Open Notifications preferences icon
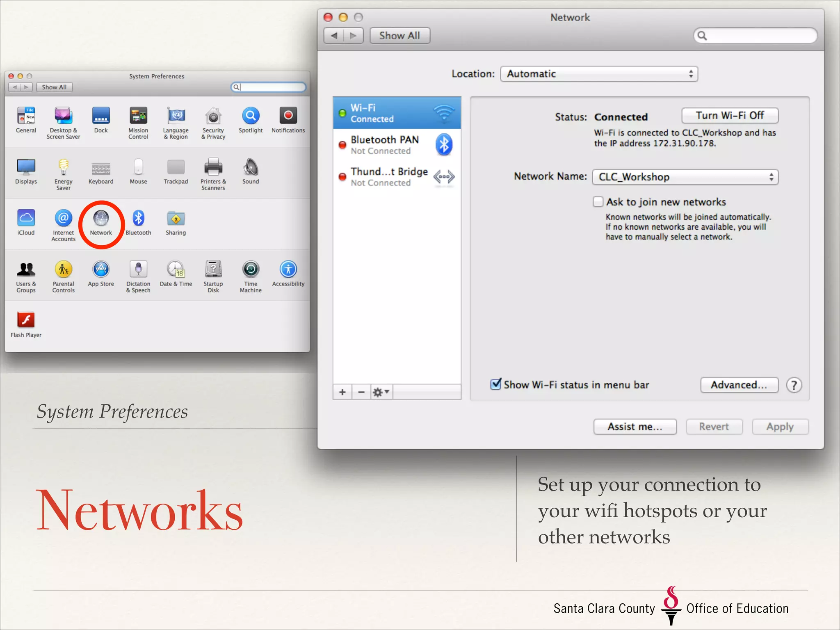This screenshot has width=840, height=630. coord(288,116)
